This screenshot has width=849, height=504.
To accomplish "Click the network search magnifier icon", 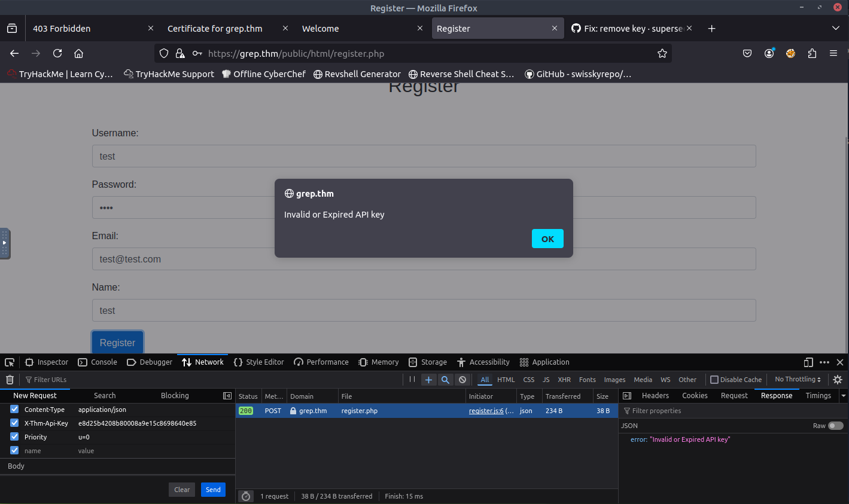I will pyautogui.click(x=445, y=380).
